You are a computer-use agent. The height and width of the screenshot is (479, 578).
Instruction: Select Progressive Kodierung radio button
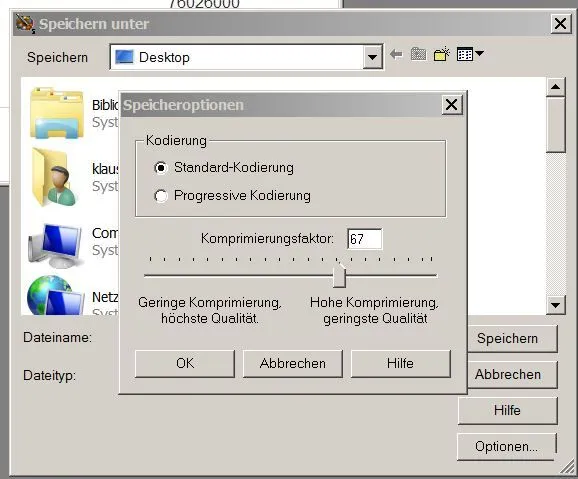161,196
